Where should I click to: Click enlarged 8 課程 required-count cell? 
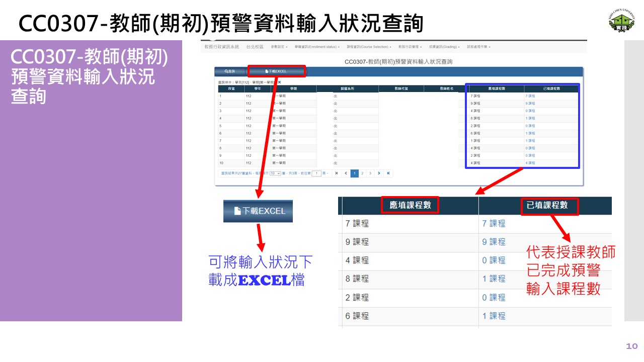410,279
